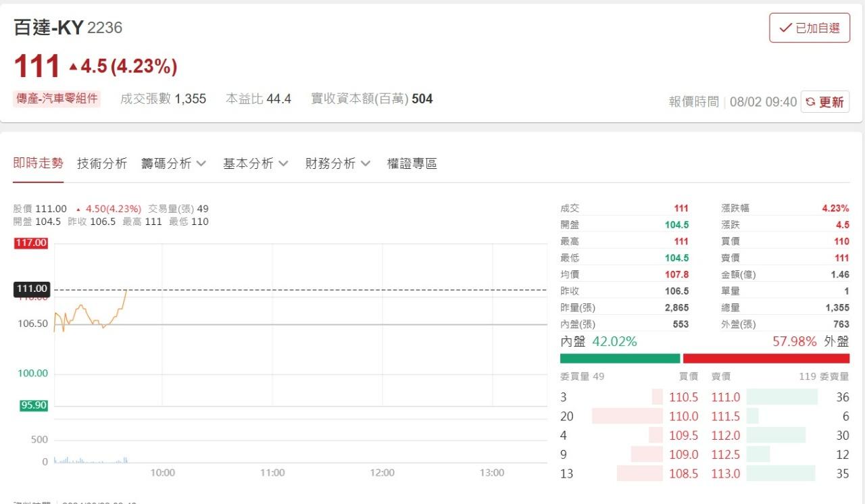
Task: Toggle the 已加自選 watchlist checkmark button
Action: tap(810, 28)
